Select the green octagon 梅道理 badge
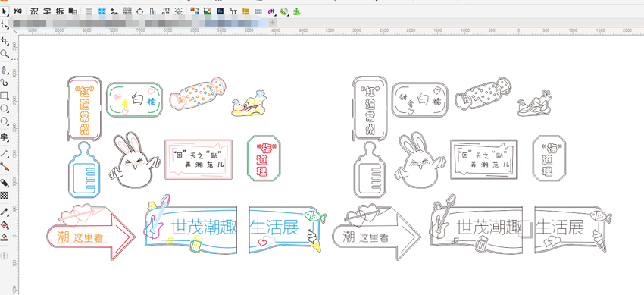The image size is (644, 295). pos(264,158)
